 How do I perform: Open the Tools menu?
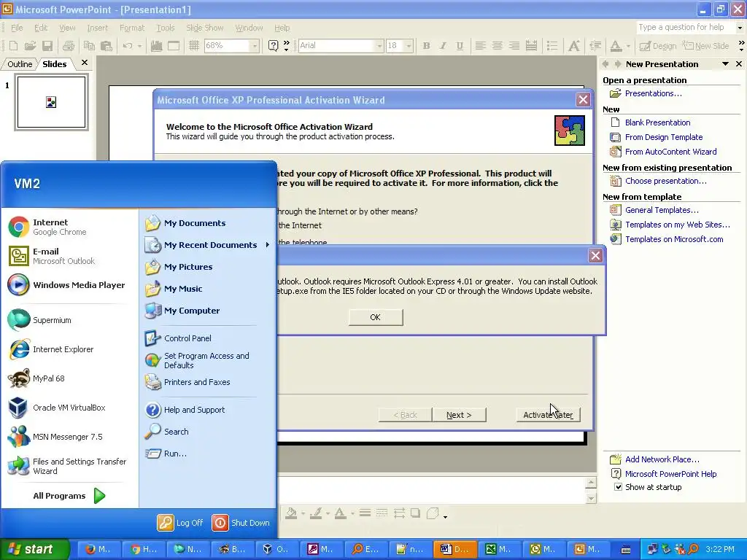(166, 28)
